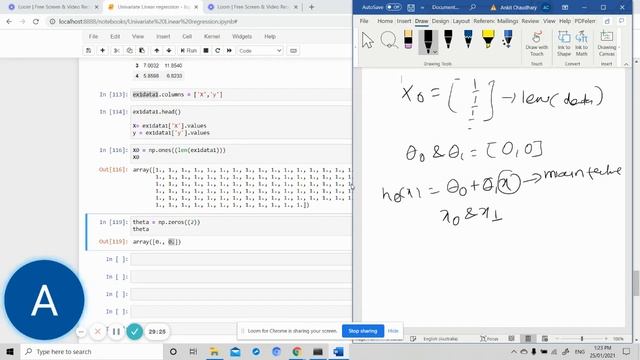Hide the Loom sharing notification
This screenshot has height=360, width=640.
[393, 331]
